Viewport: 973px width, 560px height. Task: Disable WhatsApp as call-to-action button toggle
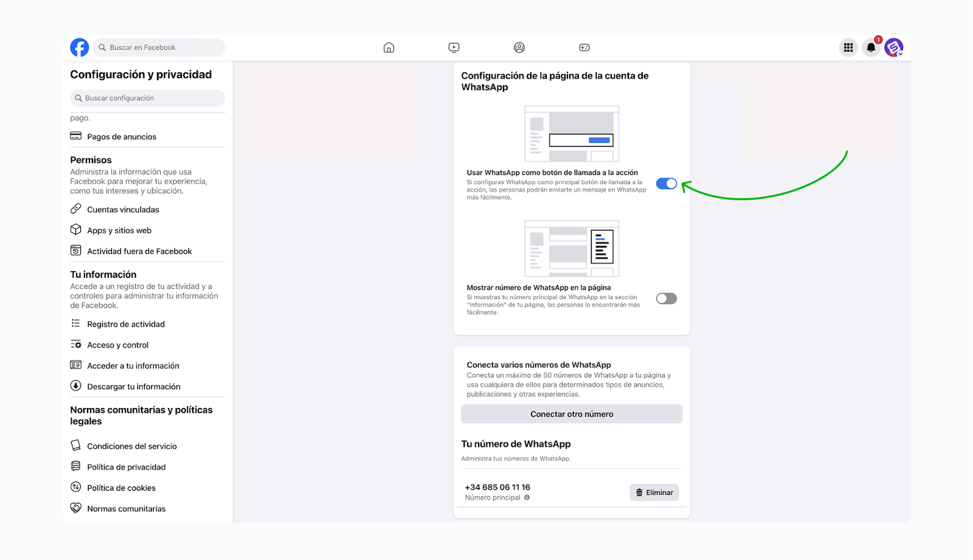point(667,184)
